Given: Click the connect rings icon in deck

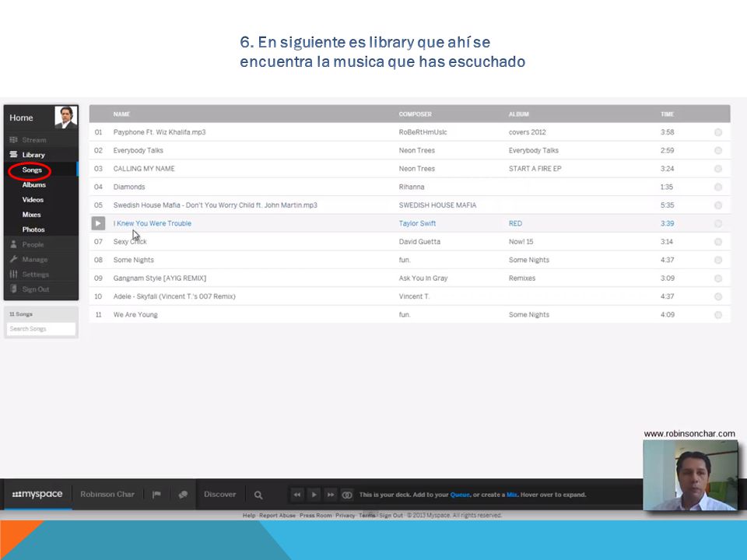Looking at the screenshot, I should tap(347, 495).
